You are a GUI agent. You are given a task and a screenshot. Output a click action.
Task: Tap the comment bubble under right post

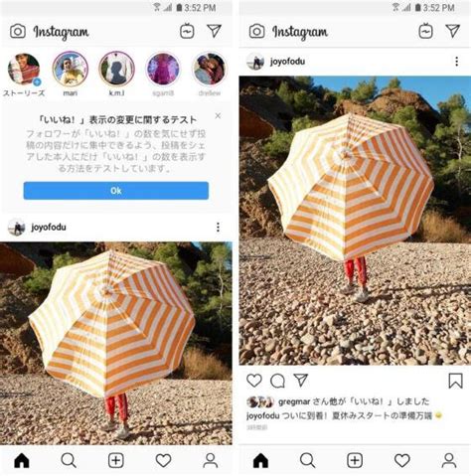click(277, 381)
